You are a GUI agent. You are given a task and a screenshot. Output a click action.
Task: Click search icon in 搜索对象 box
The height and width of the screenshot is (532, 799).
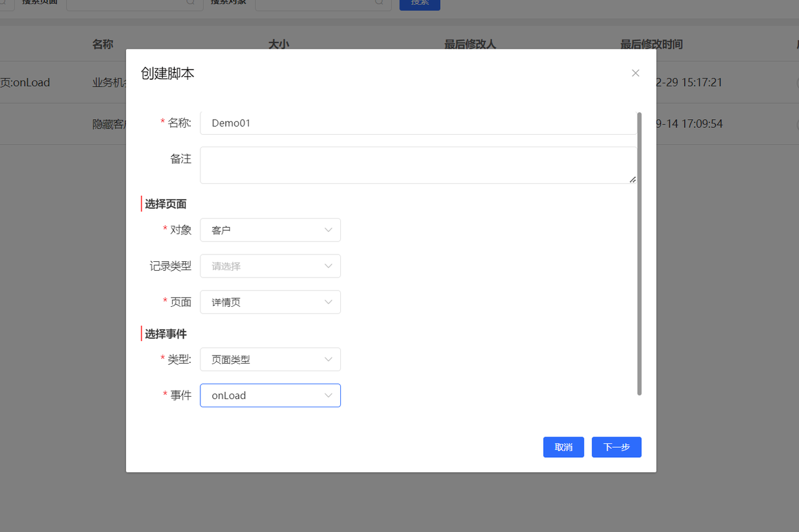point(380,2)
